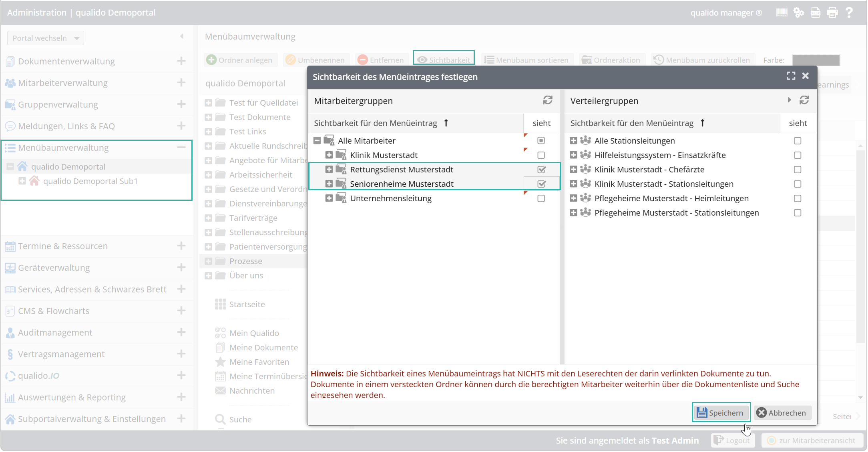Screen dimensions: 868x452
Task: Check sieht box for Klinik Musterstadt
Action: click(x=541, y=155)
